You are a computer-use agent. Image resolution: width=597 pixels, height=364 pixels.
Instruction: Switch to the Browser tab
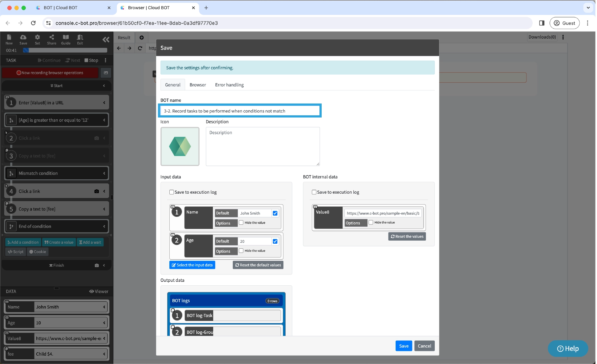[x=198, y=85]
